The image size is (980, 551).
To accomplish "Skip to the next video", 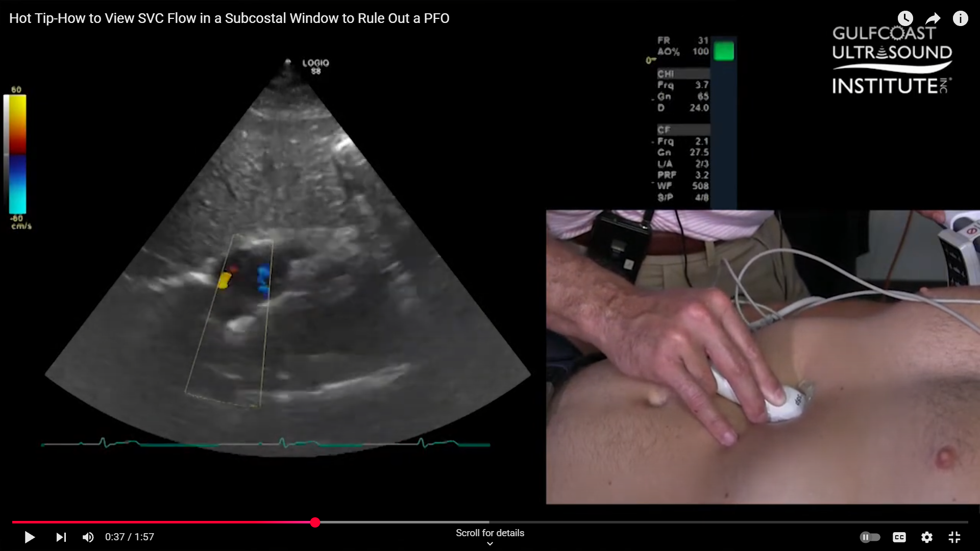I will [61, 537].
